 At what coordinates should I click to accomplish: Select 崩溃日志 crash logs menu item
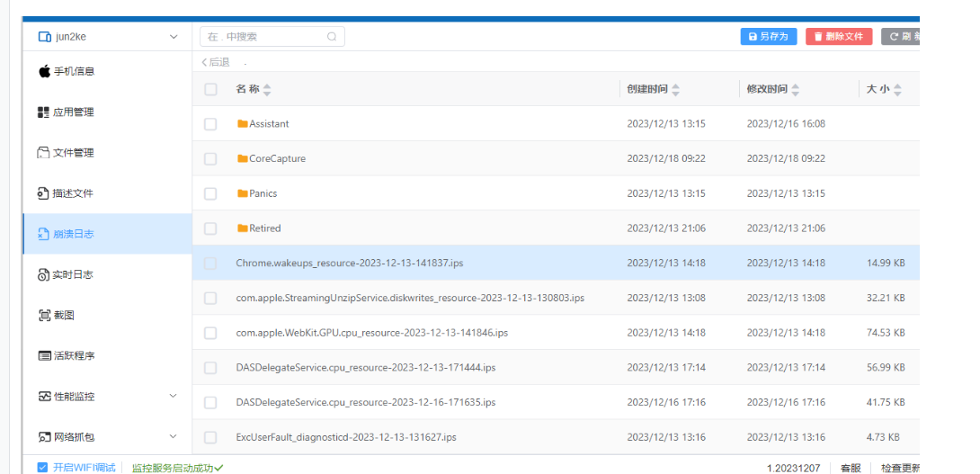coord(107,234)
